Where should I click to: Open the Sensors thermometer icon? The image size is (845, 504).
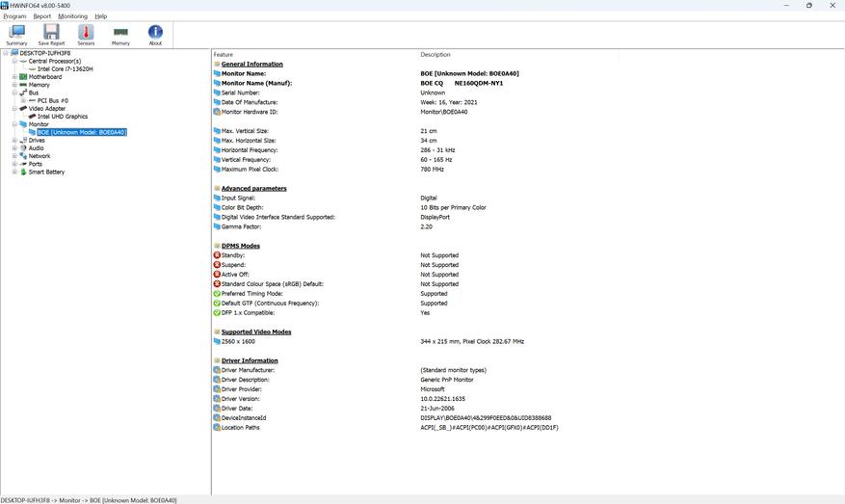pyautogui.click(x=86, y=35)
